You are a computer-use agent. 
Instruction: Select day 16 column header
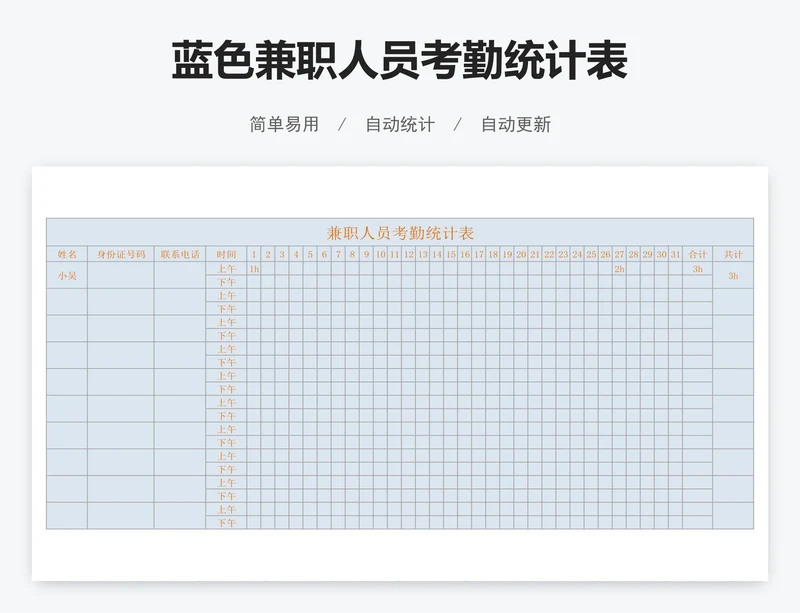click(465, 254)
